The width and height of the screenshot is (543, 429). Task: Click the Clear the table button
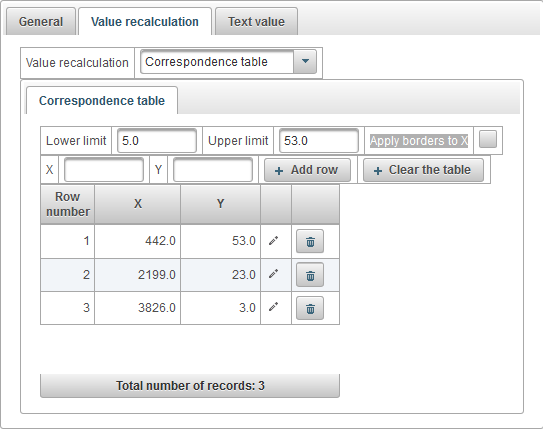point(423,170)
